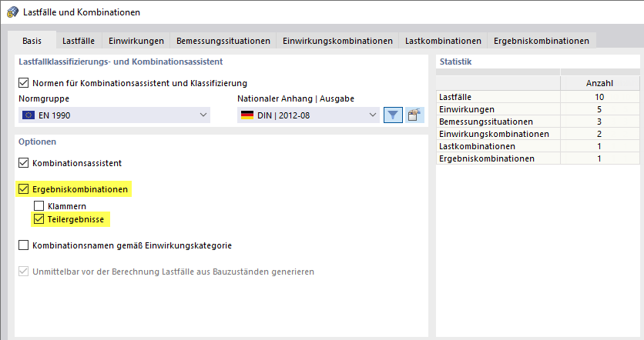644x340 pixels.
Task: Click Lastkombinationen row in Statistik table
Action: click(538, 146)
